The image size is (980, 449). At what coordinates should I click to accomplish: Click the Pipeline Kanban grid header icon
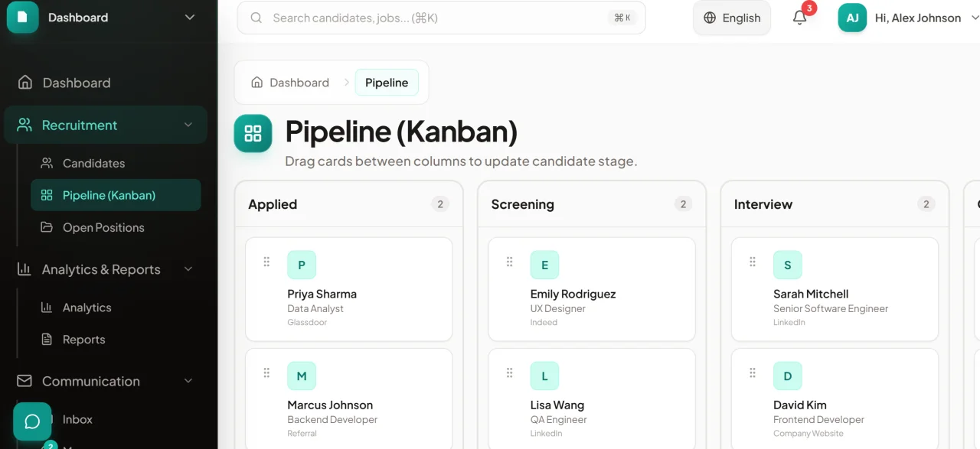253,134
